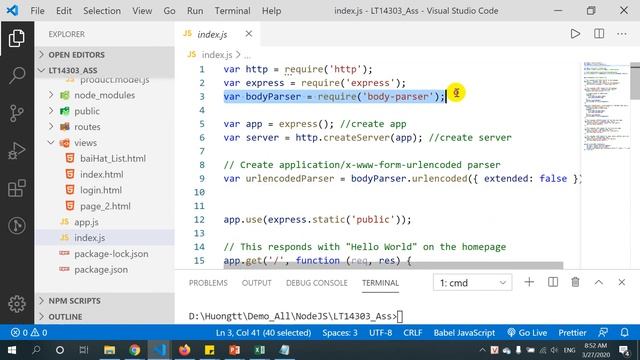Expand the OUTLINE section
This screenshot has height=360, width=640.
pyautogui.click(x=105, y=317)
